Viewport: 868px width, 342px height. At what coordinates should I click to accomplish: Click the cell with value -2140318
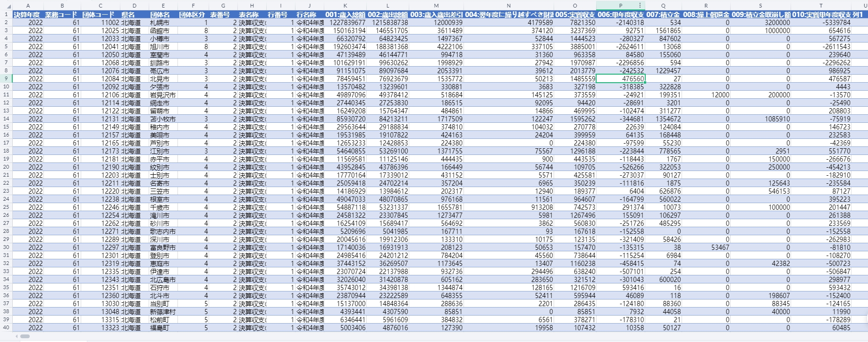621,23
